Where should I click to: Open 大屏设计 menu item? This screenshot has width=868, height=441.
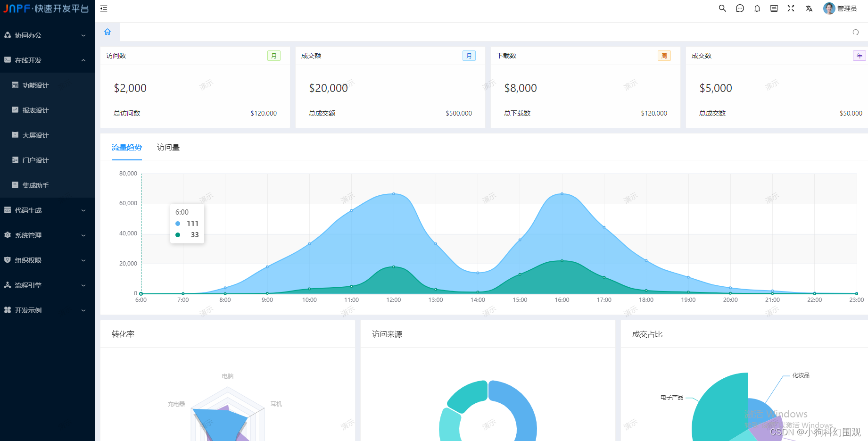48,135
